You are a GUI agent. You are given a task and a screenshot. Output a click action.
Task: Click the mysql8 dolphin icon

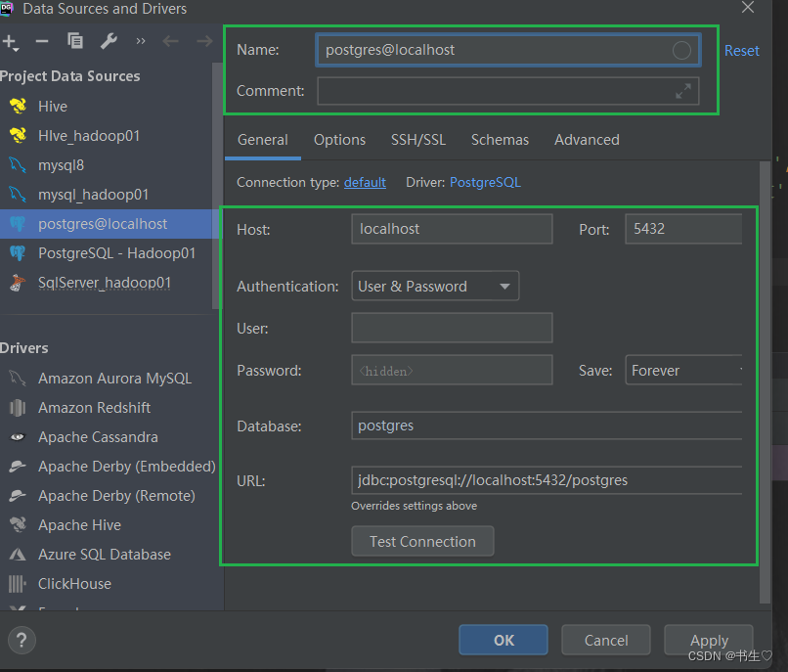click(x=18, y=164)
